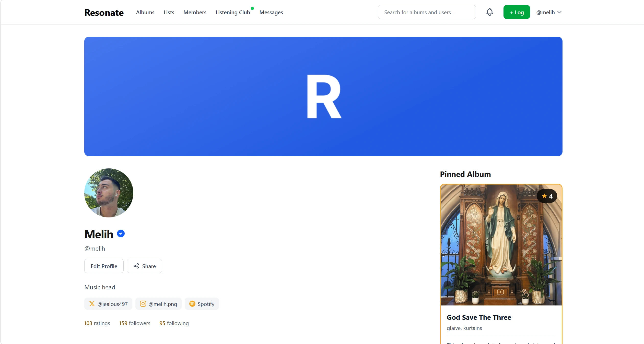View the 95 following list
The image size is (644, 344).
174,323
